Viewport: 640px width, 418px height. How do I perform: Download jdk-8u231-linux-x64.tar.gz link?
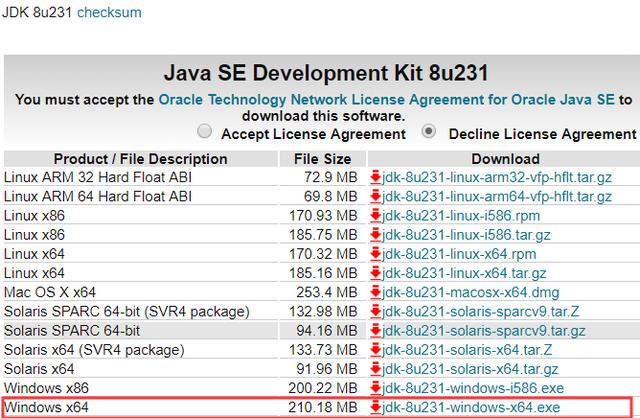click(x=464, y=273)
